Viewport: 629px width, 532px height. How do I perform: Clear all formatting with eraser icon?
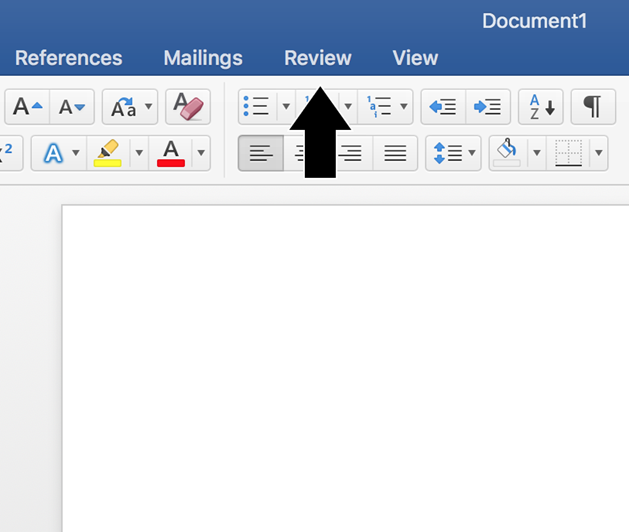click(x=188, y=107)
